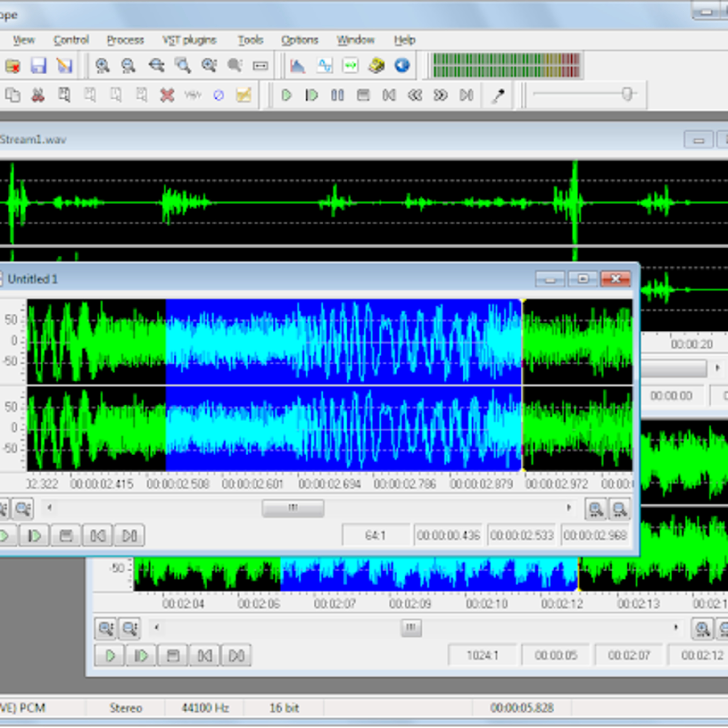The image size is (728, 728).
Task: Click left scroll arrow in Untitled 1 window
Action: (49, 508)
